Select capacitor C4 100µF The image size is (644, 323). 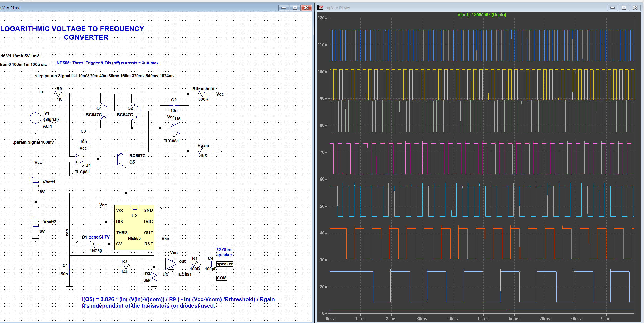click(211, 264)
